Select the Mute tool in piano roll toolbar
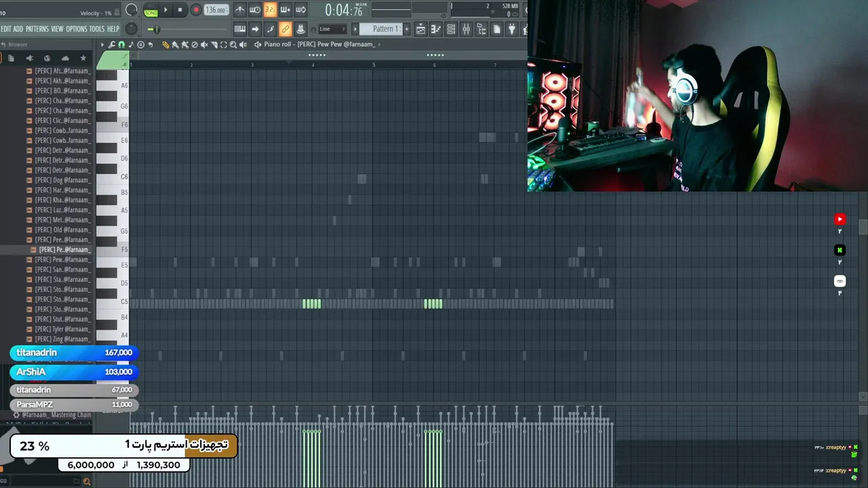Screen dimensions: 868x488 pos(204,44)
